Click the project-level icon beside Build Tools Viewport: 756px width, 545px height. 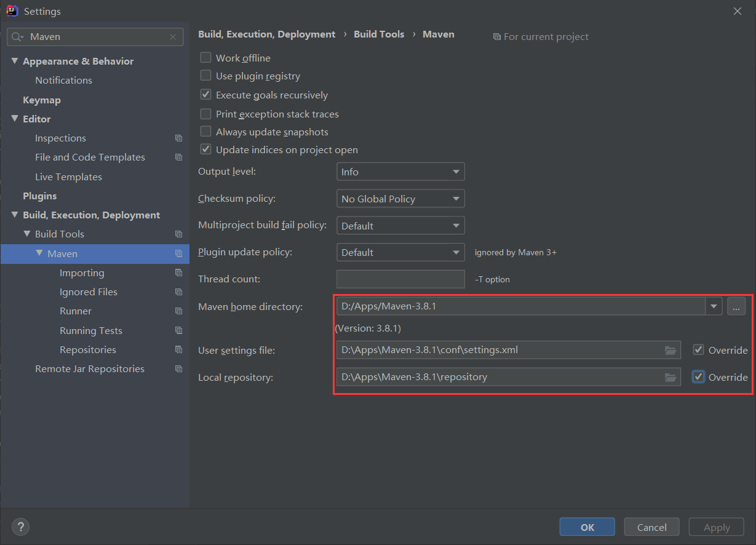click(x=178, y=234)
